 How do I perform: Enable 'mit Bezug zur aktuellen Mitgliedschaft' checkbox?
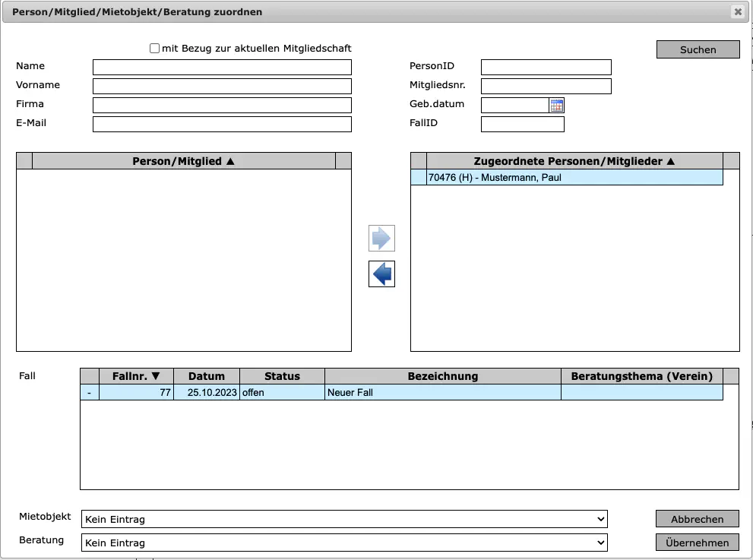[155, 49]
